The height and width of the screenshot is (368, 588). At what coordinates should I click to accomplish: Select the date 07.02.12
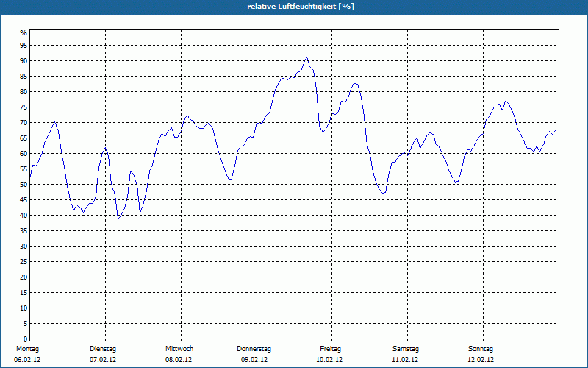click(x=103, y=360)
